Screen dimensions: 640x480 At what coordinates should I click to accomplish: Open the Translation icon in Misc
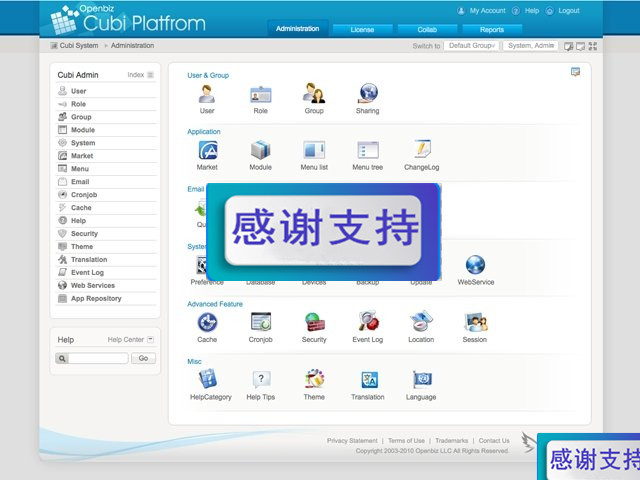(369, 380)
